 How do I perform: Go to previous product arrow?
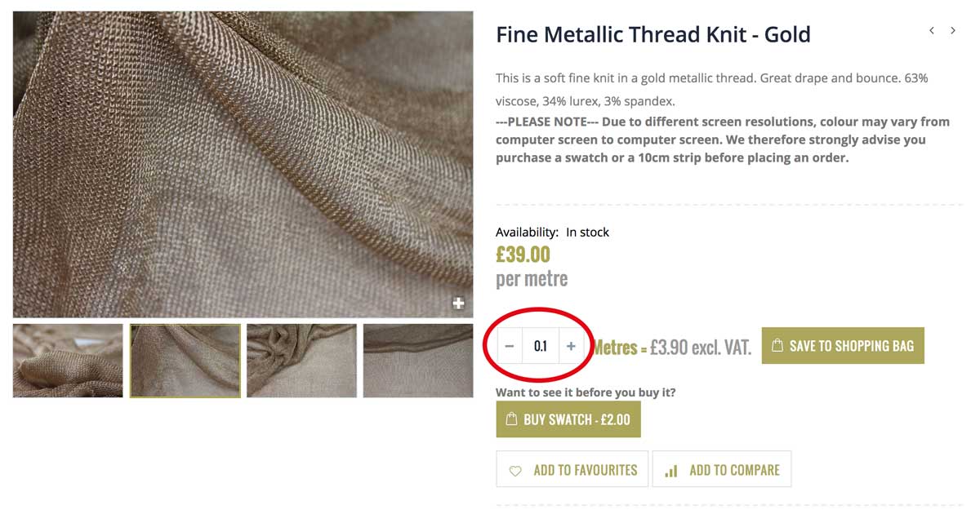pos(932,31)
